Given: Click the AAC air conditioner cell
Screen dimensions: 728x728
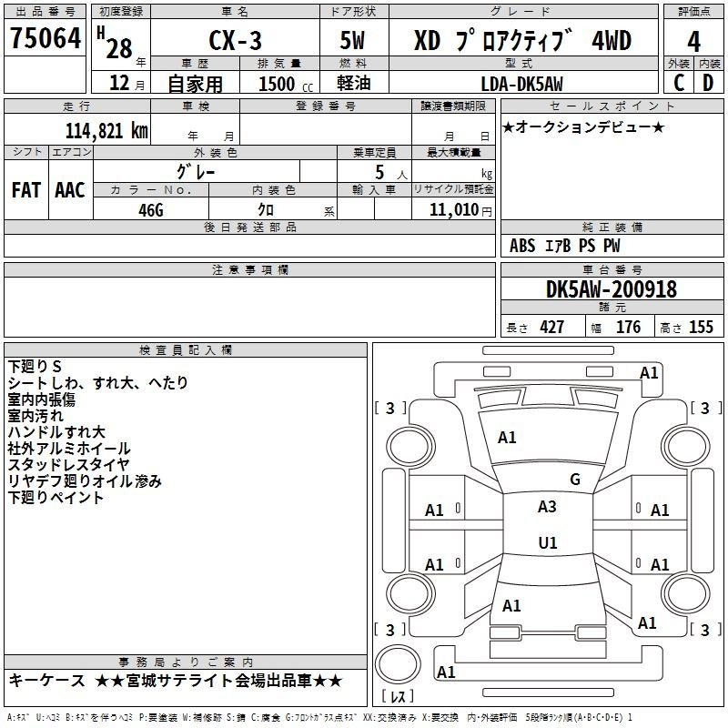Looking at the screenshot, I should click(70, 189).
